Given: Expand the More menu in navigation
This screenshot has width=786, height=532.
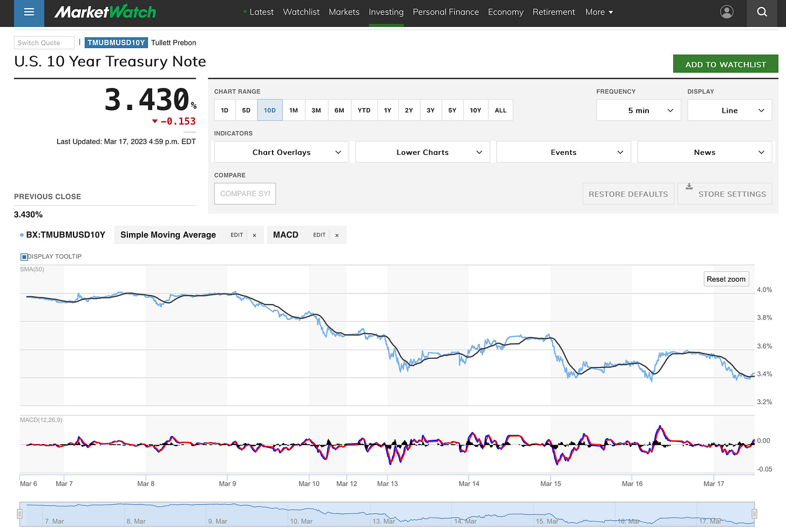Looking at the screenshot, I should pyautogui.click(x=599, y=12).
